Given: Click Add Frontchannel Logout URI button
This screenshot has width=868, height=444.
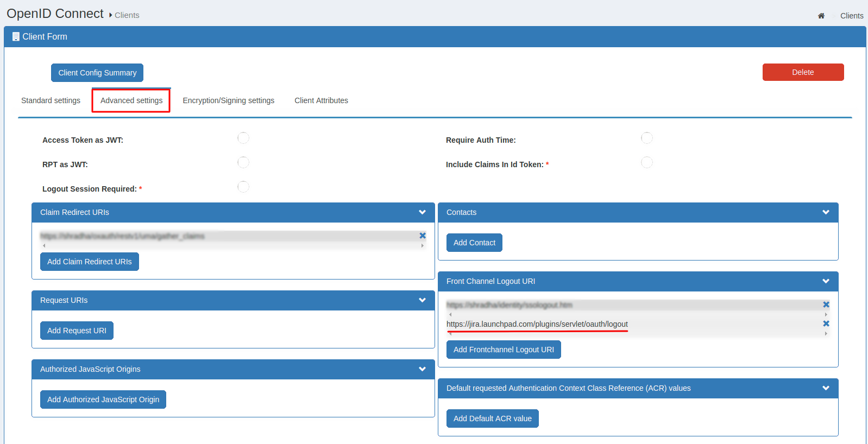Looking at the screenshot, I should 504,350.
